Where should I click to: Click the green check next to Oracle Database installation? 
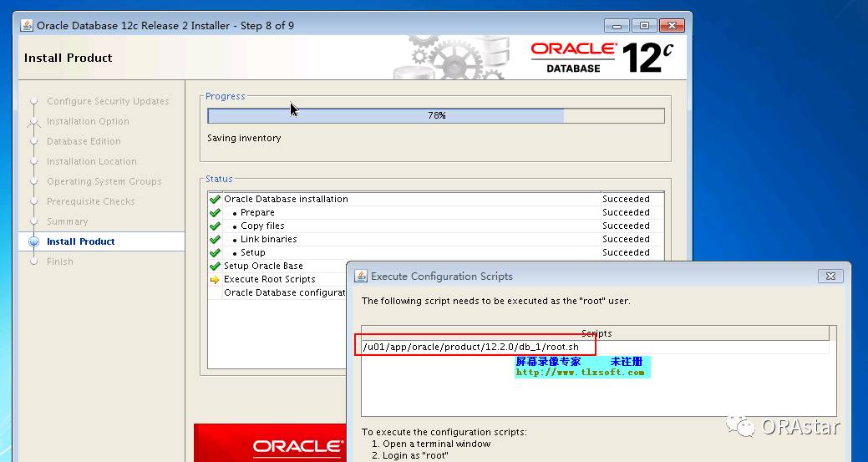[x=215, y=199]
